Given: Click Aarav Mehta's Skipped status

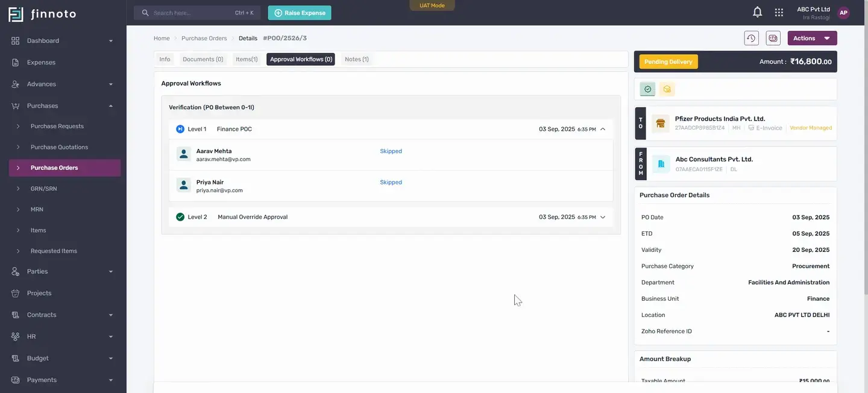Looking at the screenshot, I should 391,151.
